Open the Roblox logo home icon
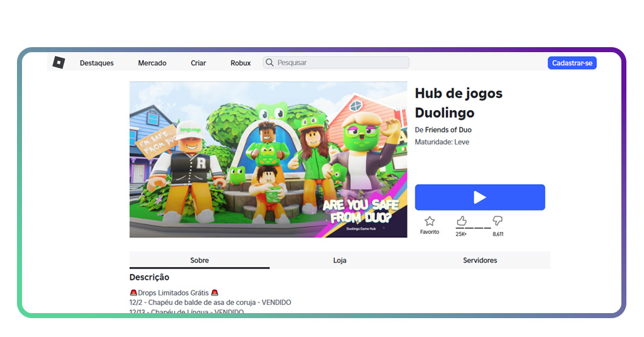 (x=58, y=62)
